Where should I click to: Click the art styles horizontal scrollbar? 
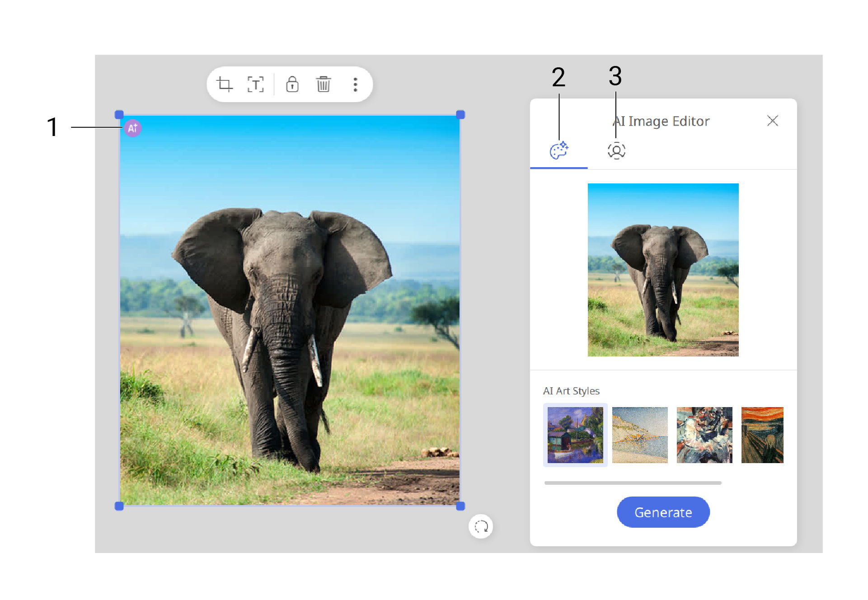(x=633, y=483)
